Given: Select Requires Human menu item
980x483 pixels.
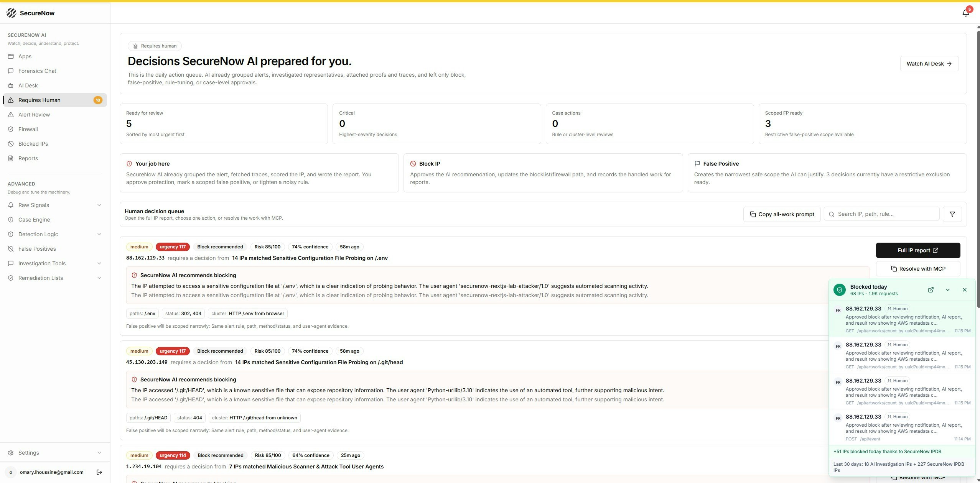Looking at the screenshot, I should point(55,100).
